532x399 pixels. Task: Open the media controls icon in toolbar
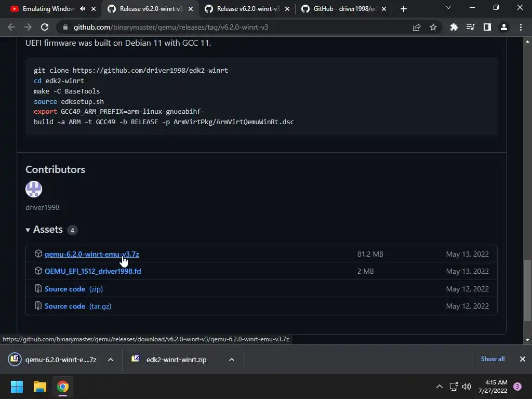click(x=470, y=27)
